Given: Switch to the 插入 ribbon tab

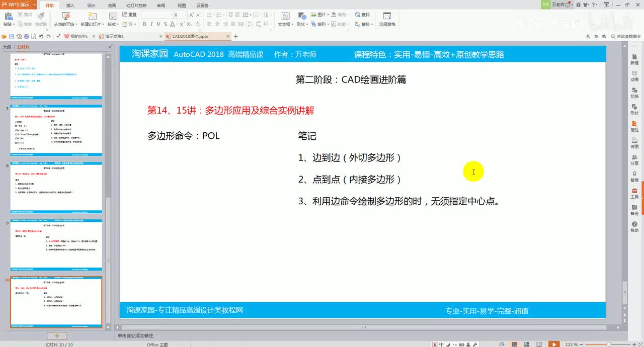Looking at the screenshot, I should (70, 5).
